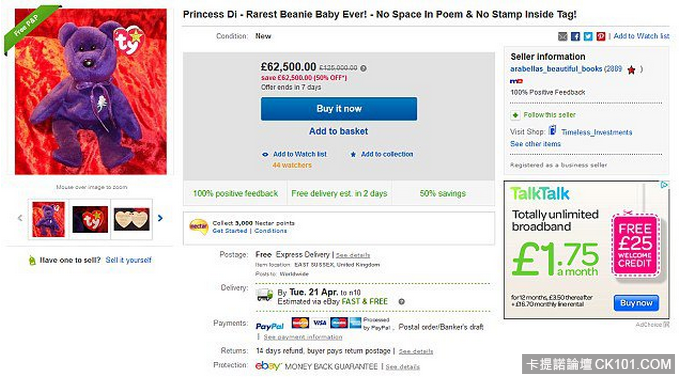Click Buy now on the TalkTalk ad
The height and width of the screenshot is (384, 685).
pyautogui.click(x=636, y=303)
